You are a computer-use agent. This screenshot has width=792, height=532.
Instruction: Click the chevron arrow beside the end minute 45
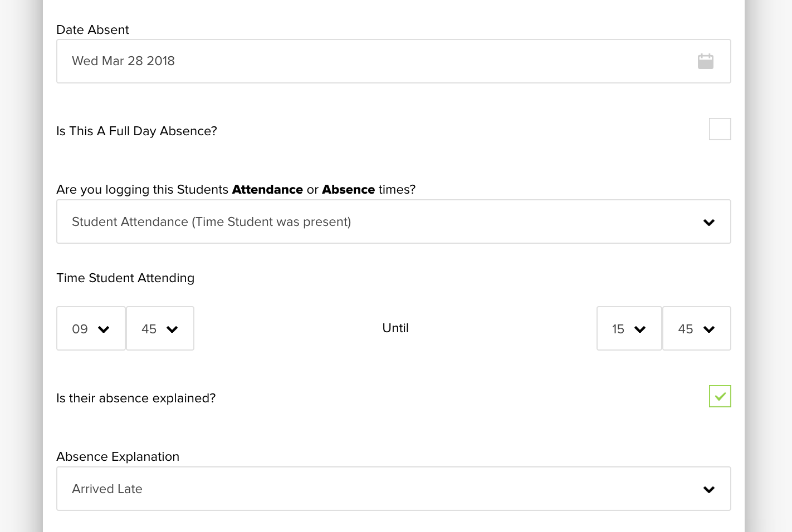[x=708, y=329]
